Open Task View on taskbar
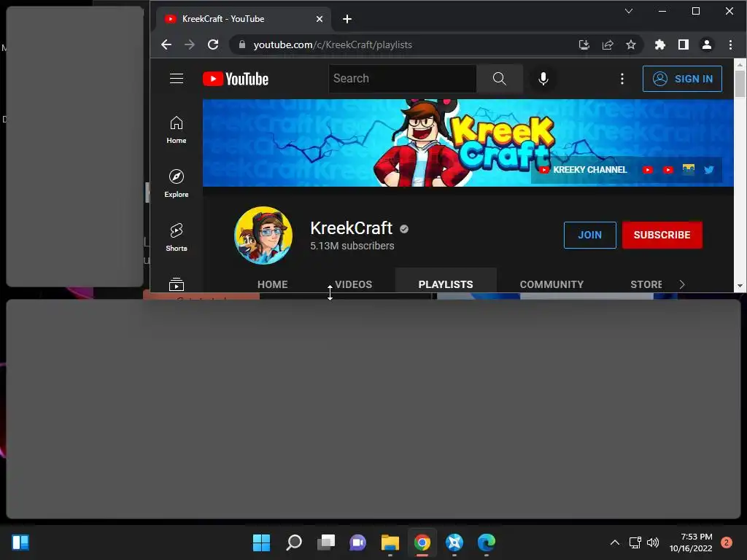Image resolution: width=747 pixels, height=560 pixels. tap(326, 542)
